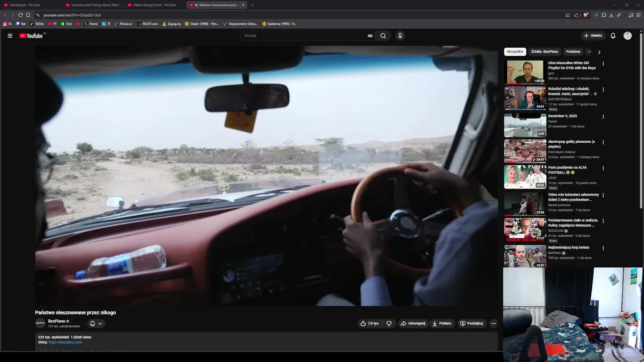Image resolution: width=644 pixels, height=362 pixels.
Task: Open the electropop guilty pleasures thumbnail
Action: point(525,150)
